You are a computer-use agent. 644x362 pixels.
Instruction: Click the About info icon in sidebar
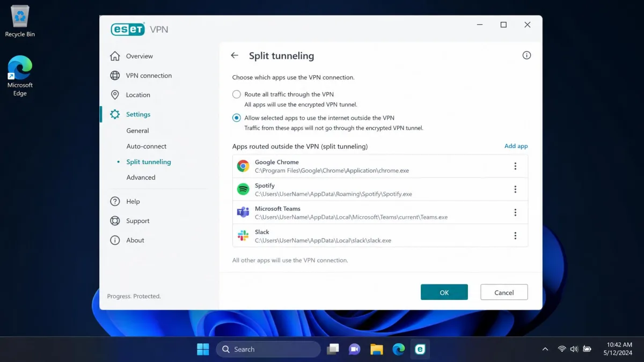115,240
